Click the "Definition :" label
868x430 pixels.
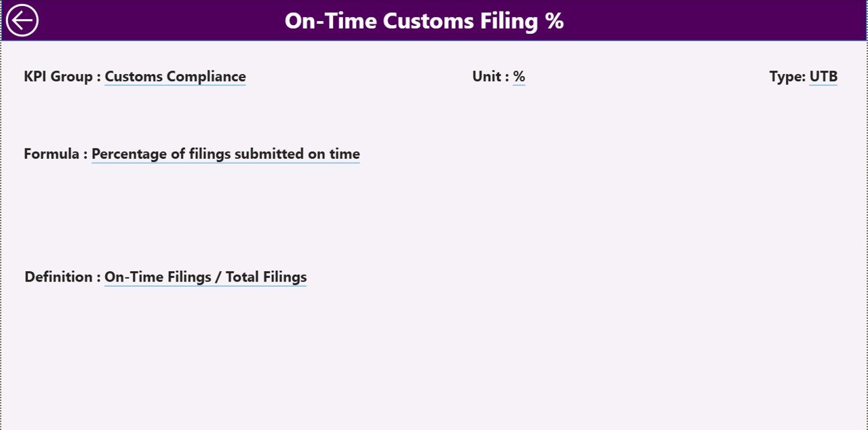coord(62,277)
